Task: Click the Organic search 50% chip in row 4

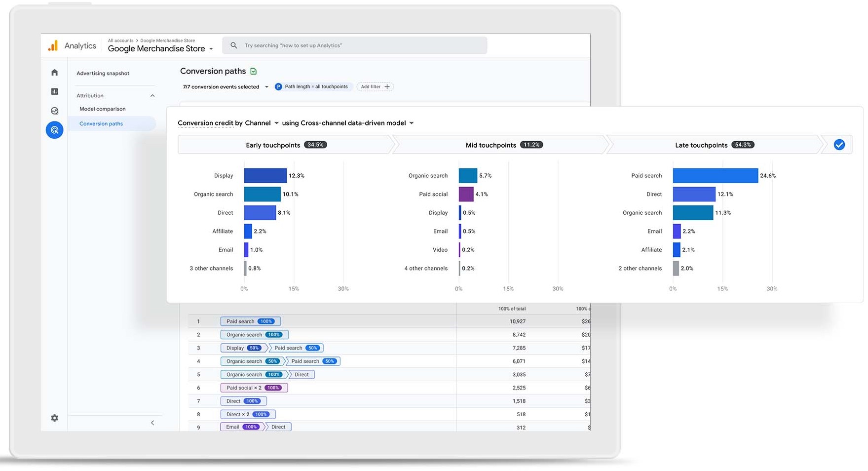Action: click(x=253, y=361)
